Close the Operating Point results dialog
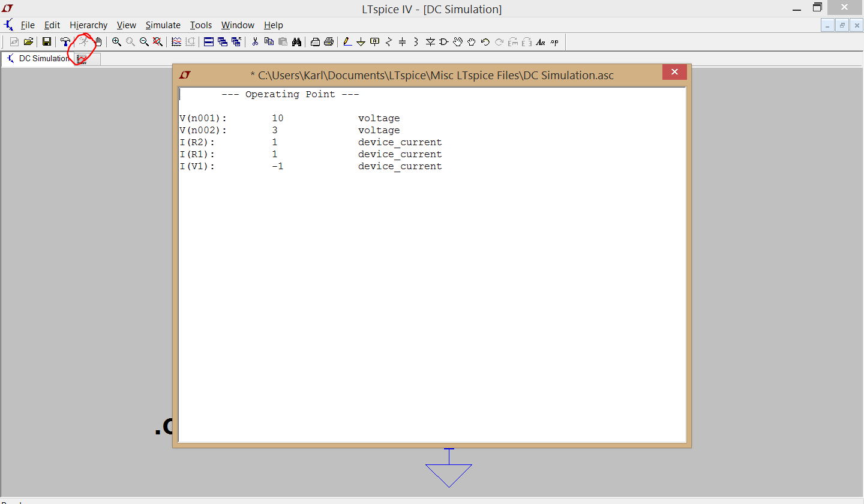Image resolution: width=864 pixels, height=504 pixels. 674,72
